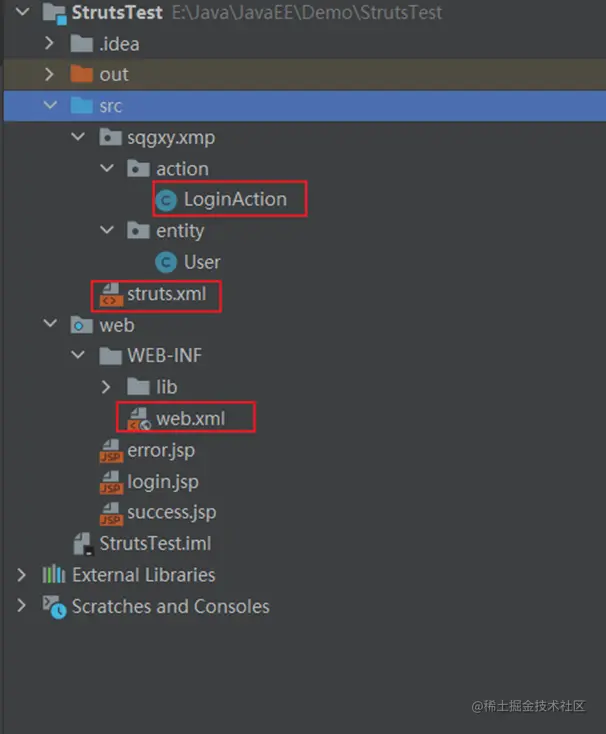Image resolution: width=606 pixels, height=734 pixels.
Task: Click the success.jsp file icon
Action: (x=111, y=514)
